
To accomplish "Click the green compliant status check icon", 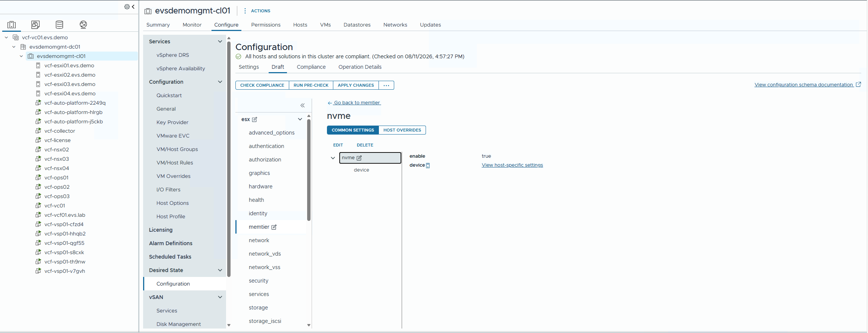I will click(x=238, y=57).
